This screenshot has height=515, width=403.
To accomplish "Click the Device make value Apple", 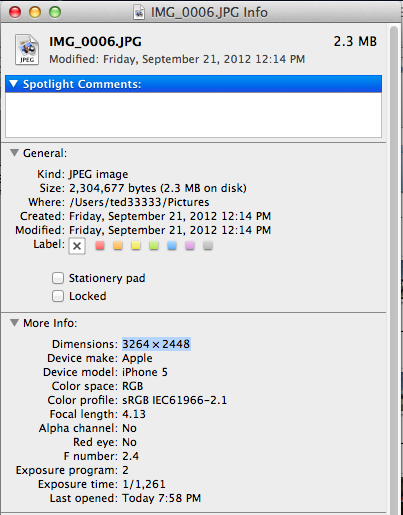I will tap(137, 358).
